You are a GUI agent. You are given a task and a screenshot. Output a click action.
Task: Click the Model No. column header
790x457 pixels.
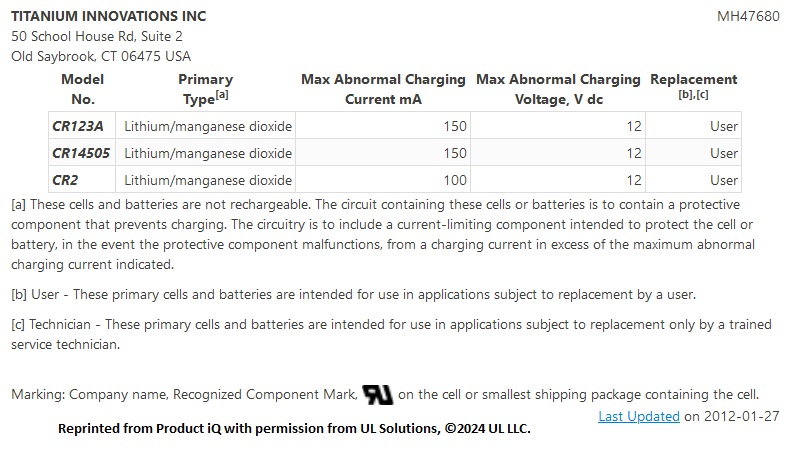pos(83,89)
